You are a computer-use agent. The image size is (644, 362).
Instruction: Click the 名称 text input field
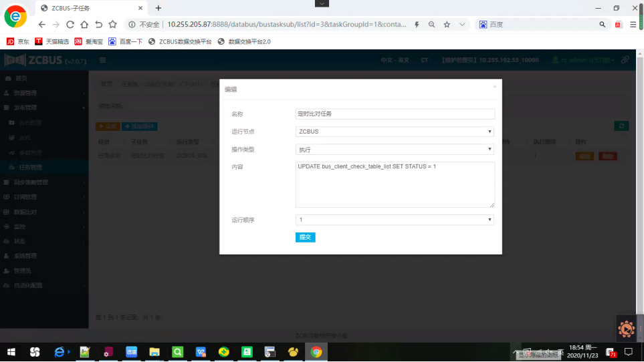click(x=395, y=114)
